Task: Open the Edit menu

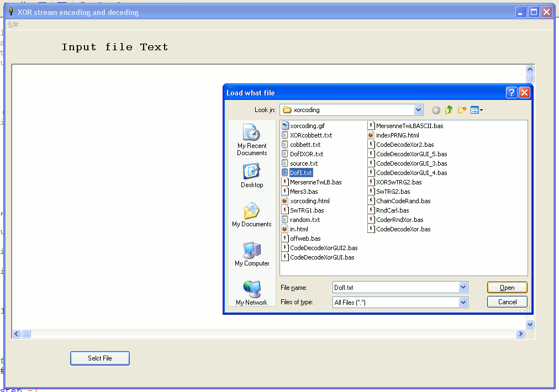Action: 13,24
